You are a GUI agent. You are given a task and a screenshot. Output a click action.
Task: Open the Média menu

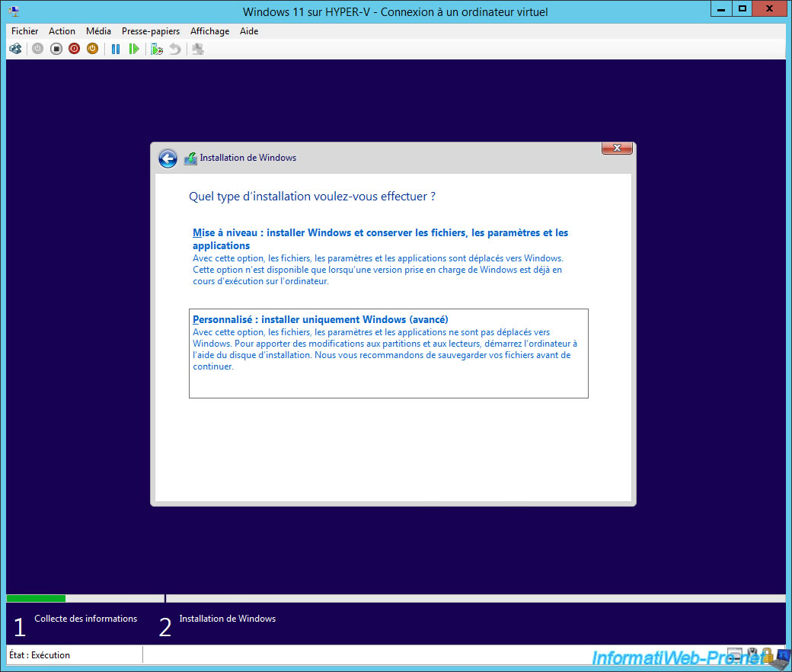(x=98, y=31)
